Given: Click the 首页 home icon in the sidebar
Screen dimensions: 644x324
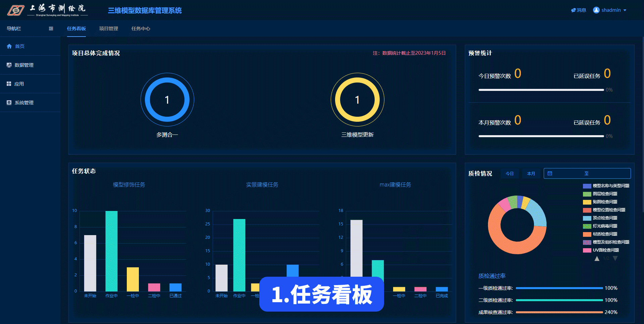Looking at the screenshot, I should (x=9, y=46).
